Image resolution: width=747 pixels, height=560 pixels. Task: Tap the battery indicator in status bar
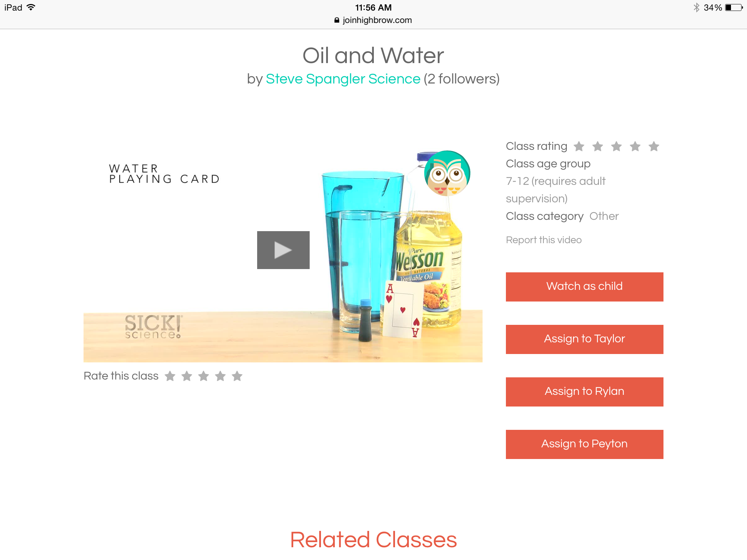click(x=734, y=8)
